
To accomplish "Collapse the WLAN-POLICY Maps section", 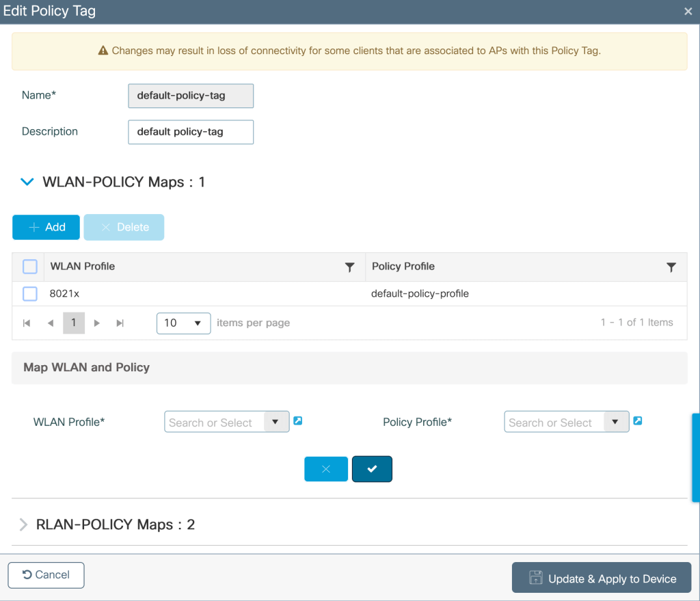I will coord(27,182).
